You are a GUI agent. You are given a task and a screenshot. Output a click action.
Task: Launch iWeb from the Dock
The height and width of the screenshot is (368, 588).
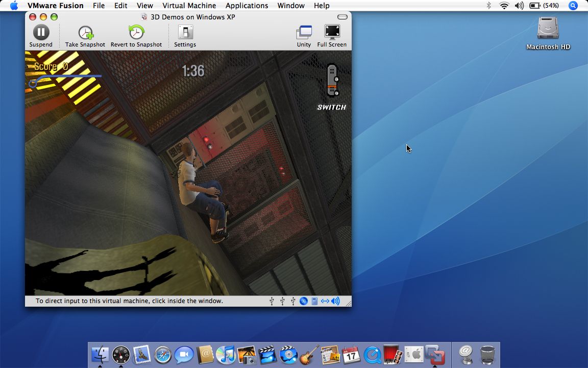coord(330,355)
